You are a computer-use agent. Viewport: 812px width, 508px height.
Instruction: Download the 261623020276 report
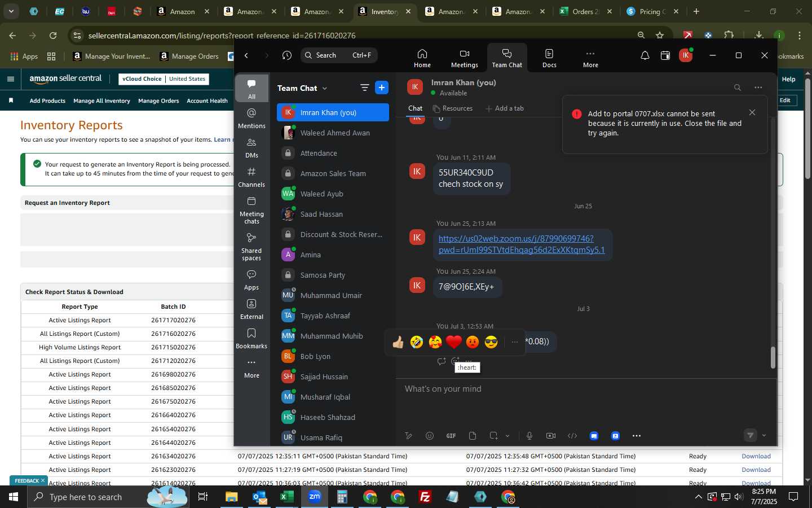click(x=756, y=470)
